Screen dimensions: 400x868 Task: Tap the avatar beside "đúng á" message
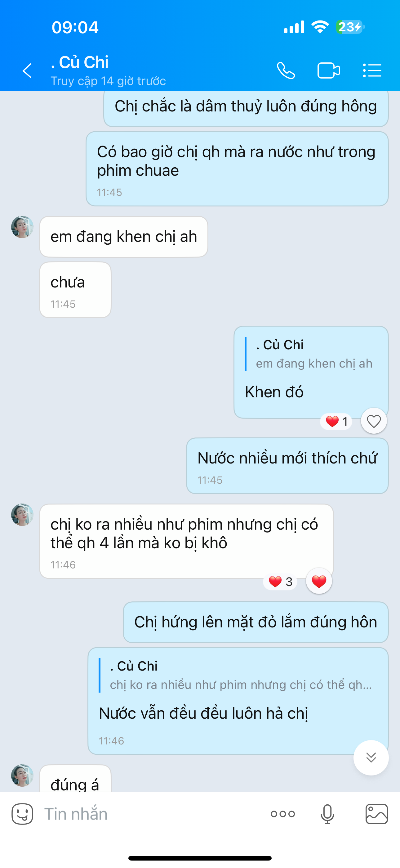pyautogui.click(x=22, y=775)
